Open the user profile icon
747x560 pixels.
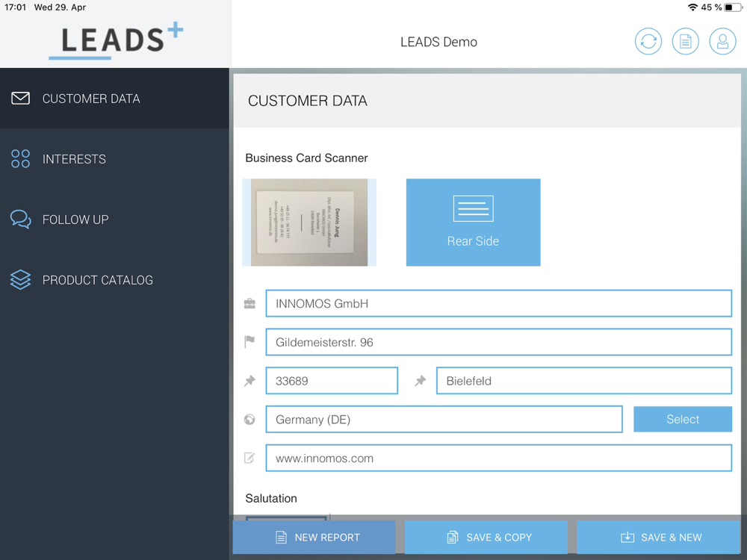coord(722,41)
